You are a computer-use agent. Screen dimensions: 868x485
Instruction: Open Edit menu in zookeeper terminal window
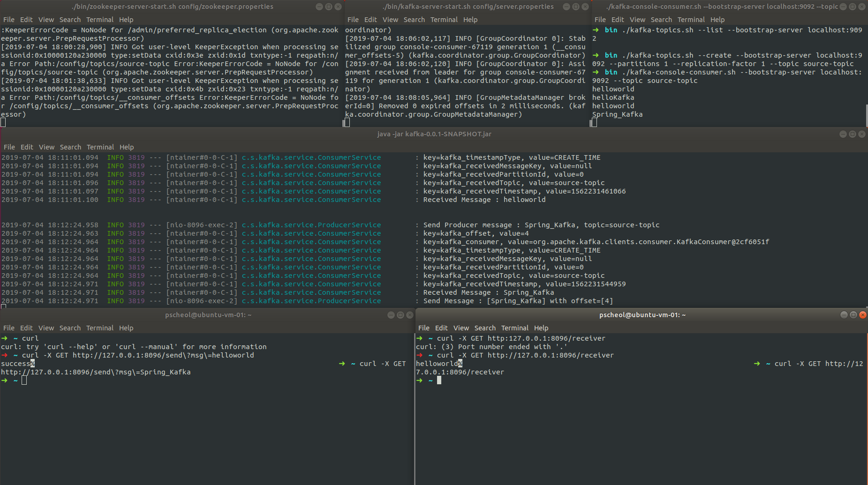26,20
